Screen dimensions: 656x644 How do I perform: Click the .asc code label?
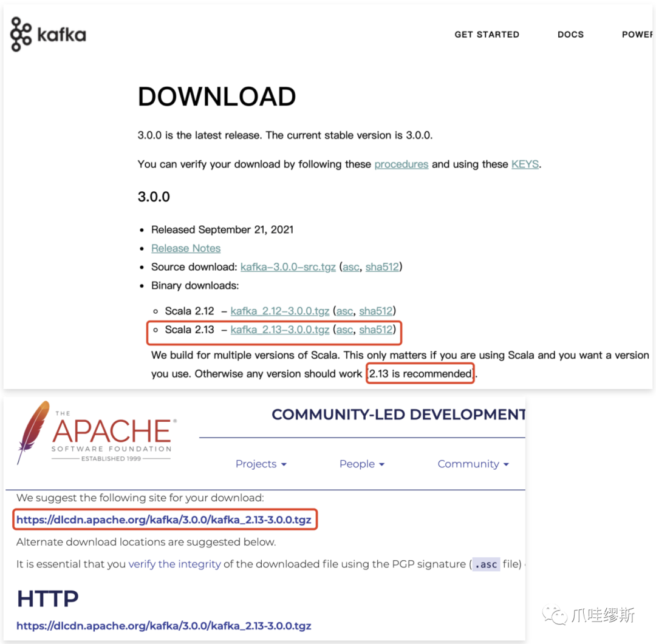(486, 564)
